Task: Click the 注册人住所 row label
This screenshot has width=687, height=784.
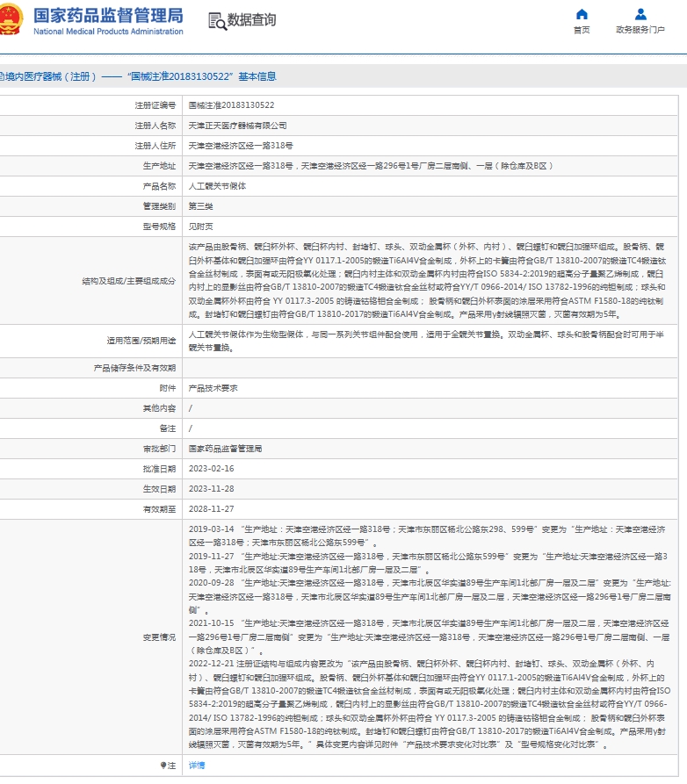Action: [155, 146]
